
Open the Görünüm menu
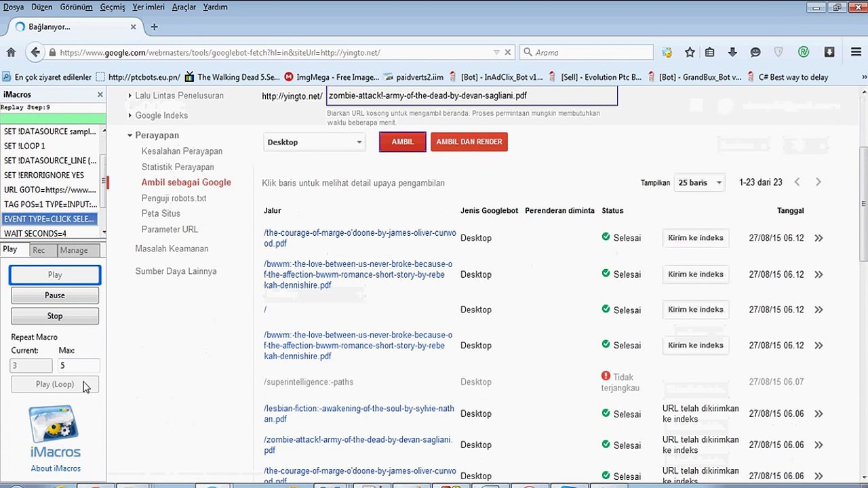[76, 7]
